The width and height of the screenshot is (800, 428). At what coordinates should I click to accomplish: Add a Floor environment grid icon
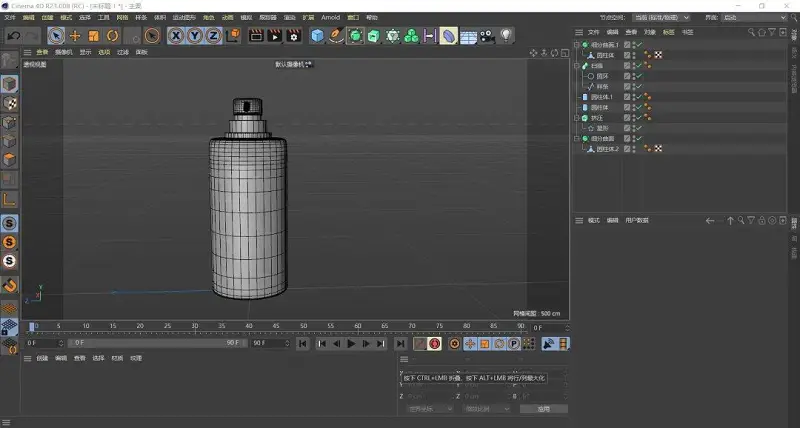tap(468, 36)
